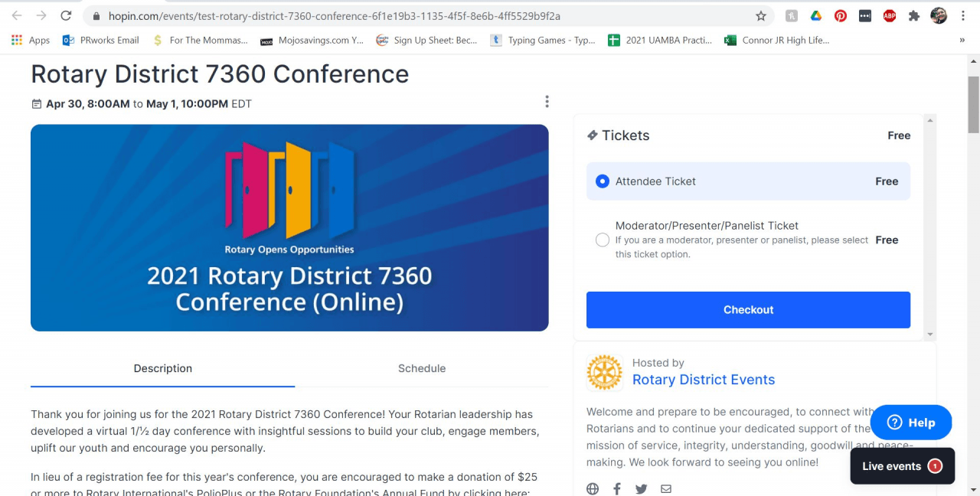Click the "Rotary District 7360 Conference" heading

tap(220, 74)
